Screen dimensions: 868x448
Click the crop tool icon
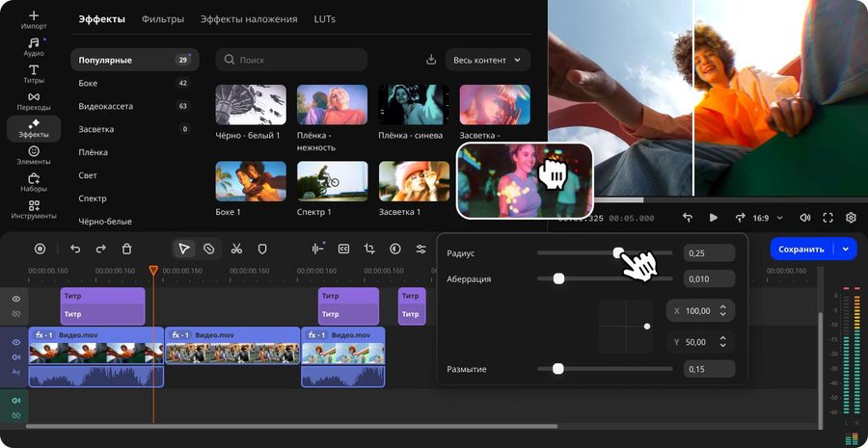pos(369,249)
